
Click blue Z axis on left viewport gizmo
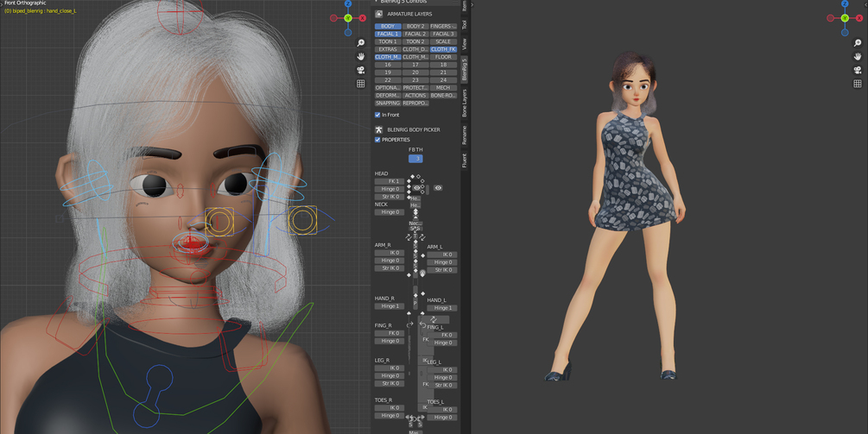[348, 3]
